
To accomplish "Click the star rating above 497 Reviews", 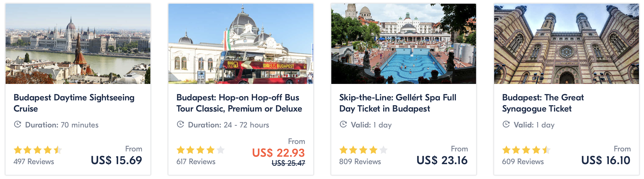I will coord(38,150).
